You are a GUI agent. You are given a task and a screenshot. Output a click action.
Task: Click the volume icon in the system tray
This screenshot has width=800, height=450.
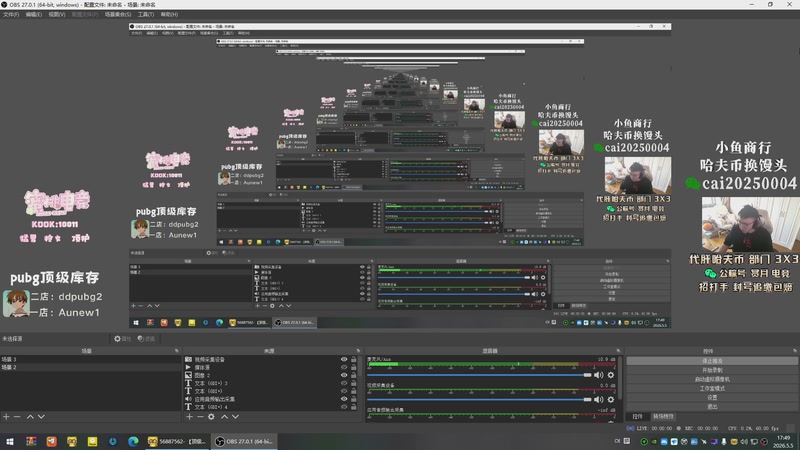click(x=744, y=442)
